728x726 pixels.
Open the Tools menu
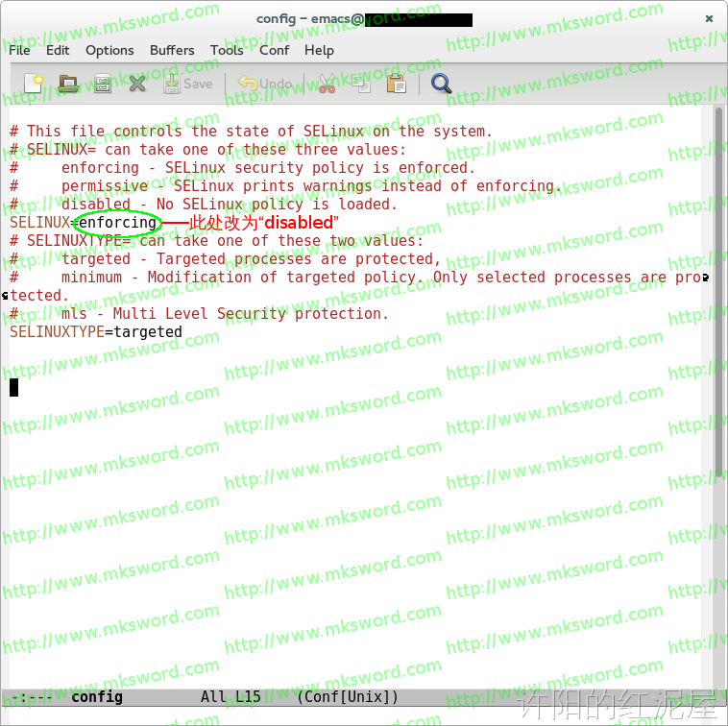[227, 50]
